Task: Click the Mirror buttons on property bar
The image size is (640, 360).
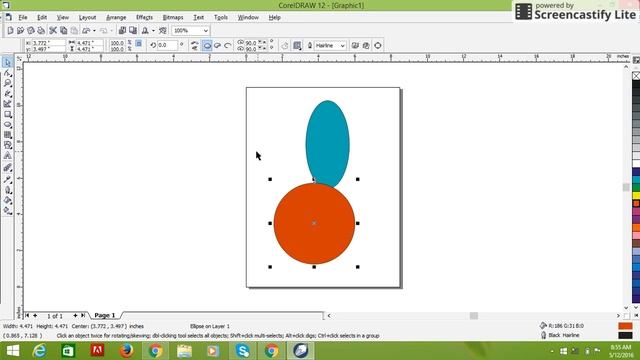Action: (195, 45)
